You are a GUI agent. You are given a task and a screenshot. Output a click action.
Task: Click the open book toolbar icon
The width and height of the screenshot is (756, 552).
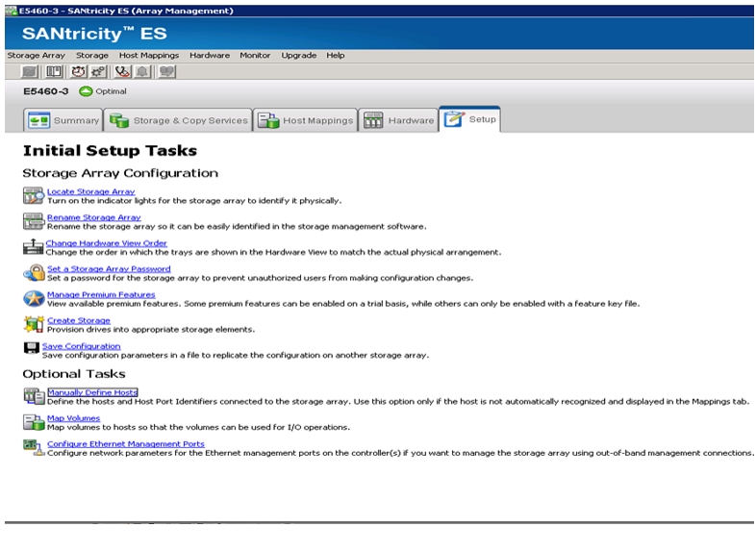54,72
